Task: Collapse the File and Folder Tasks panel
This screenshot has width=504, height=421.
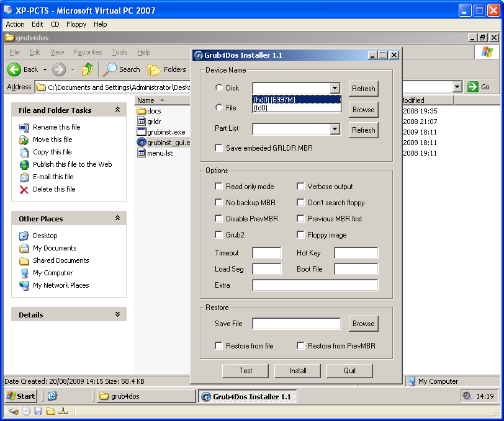Action: coord(118,110)
